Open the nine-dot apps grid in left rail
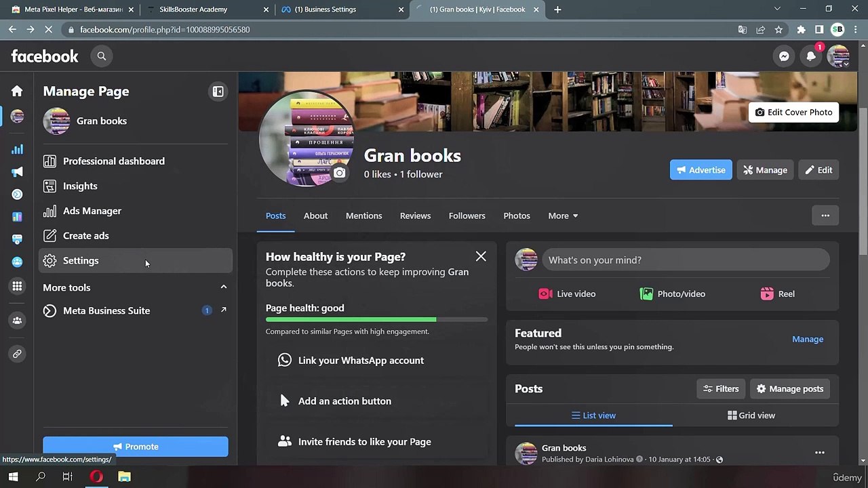Viewport: 868px width, 488px height. 17,286
